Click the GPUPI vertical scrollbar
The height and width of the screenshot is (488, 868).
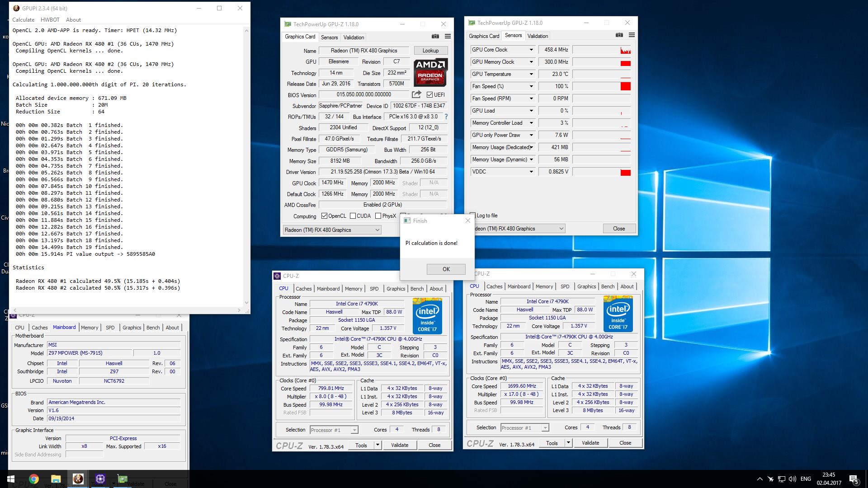pos(246,167)
